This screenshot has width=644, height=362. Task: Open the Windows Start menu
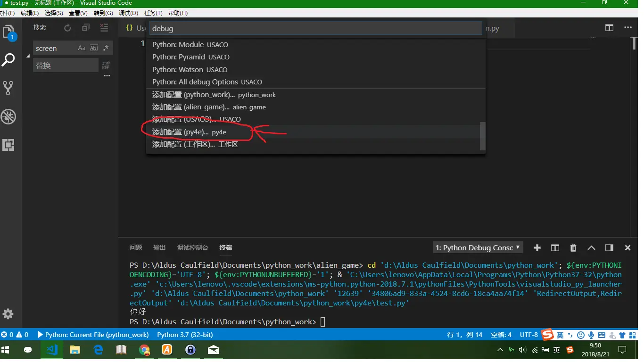[x=6, y=350]
